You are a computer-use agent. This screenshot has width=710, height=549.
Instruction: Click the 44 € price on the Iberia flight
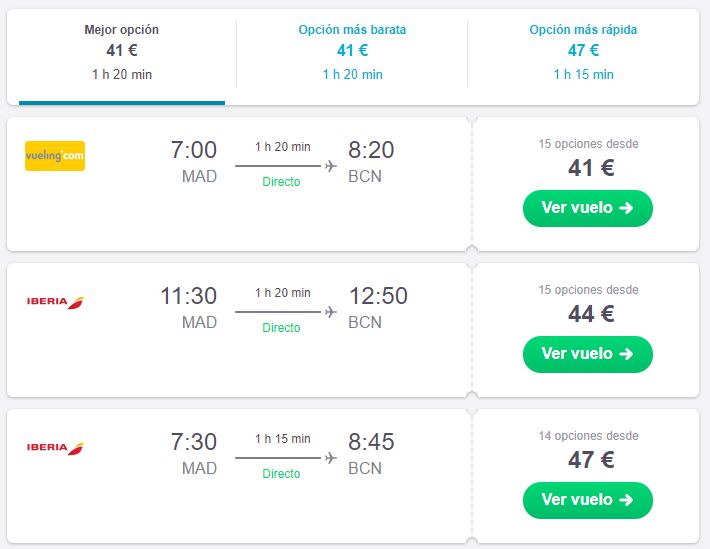tap(590, 314)
